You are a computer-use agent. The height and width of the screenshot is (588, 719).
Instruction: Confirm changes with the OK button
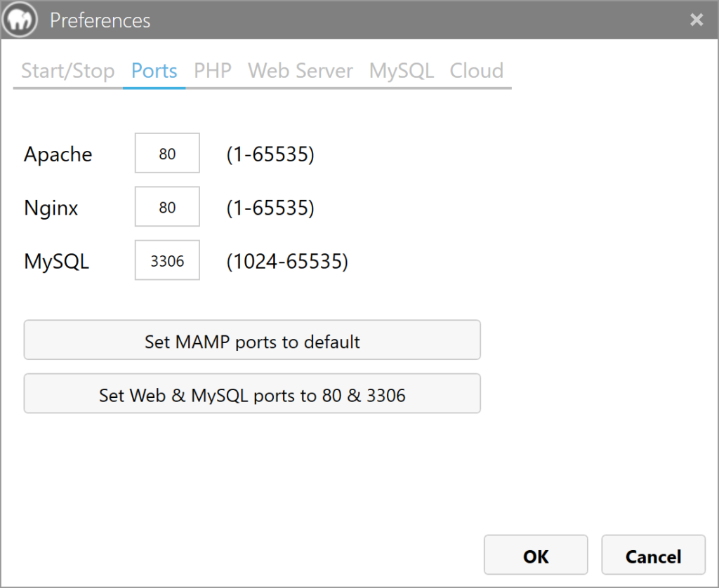click(x=535, y=556)
